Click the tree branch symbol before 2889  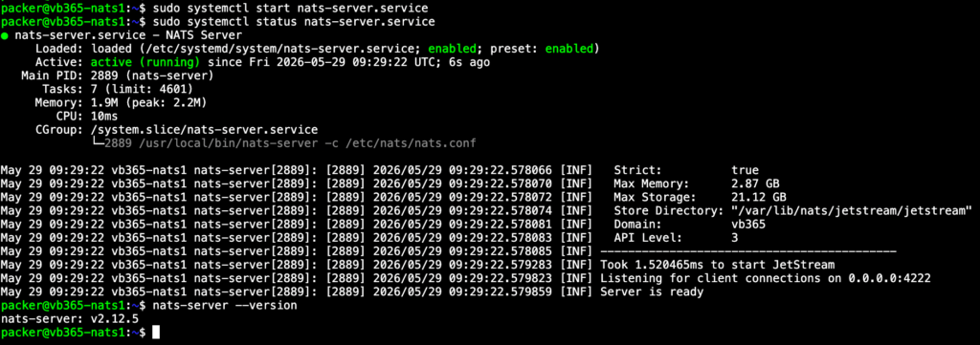pyautogui.click(x=99, y=143)
